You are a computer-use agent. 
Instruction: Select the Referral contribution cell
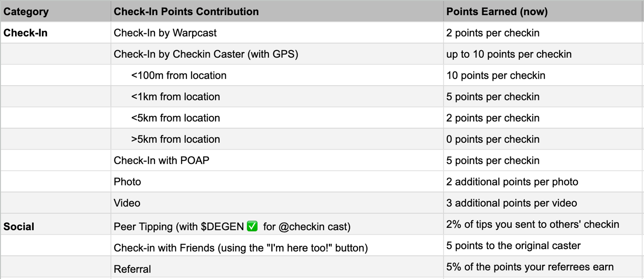pos(132,269)
